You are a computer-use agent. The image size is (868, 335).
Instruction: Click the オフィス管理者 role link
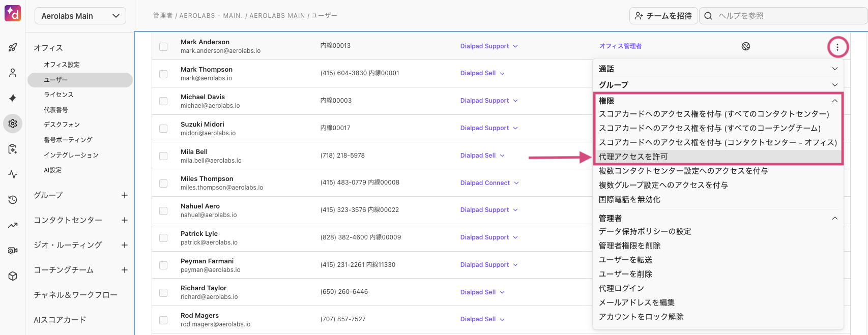pyautogui.click(x=620, y=46)
